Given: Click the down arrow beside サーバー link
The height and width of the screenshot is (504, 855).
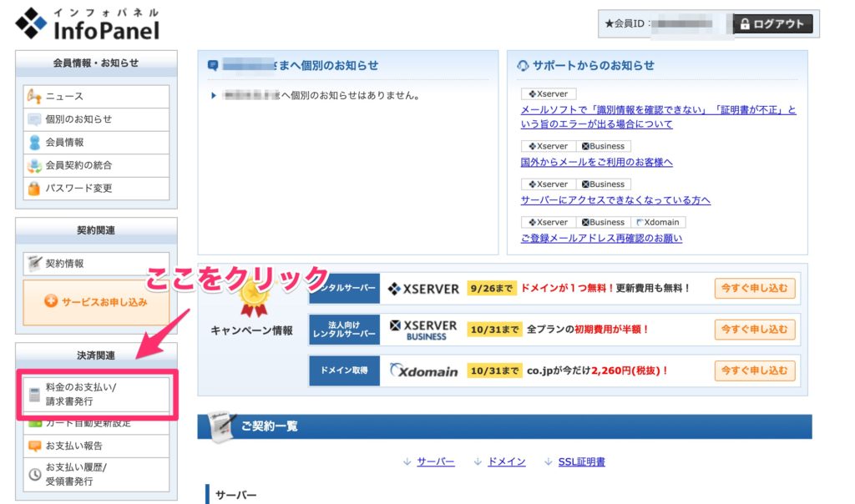Looking at the screenshot, I should (407, 462).
